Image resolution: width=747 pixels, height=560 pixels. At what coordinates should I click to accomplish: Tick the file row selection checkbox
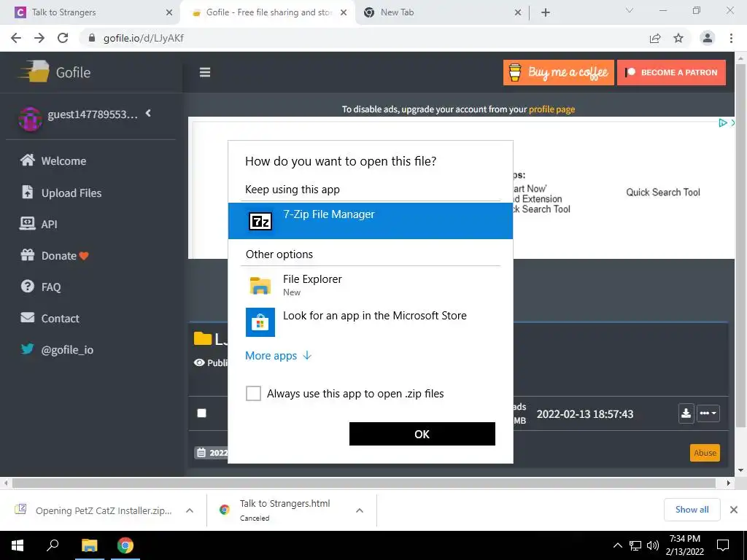202,413
